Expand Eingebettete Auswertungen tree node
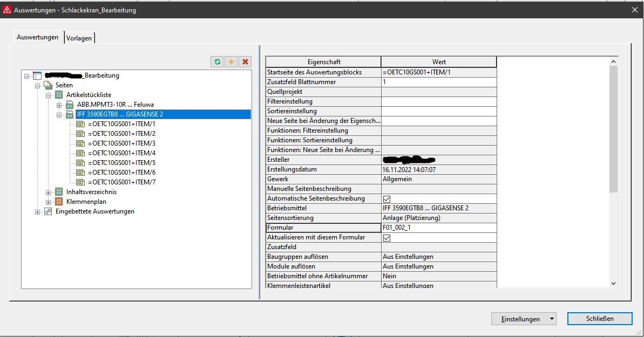 38,211
